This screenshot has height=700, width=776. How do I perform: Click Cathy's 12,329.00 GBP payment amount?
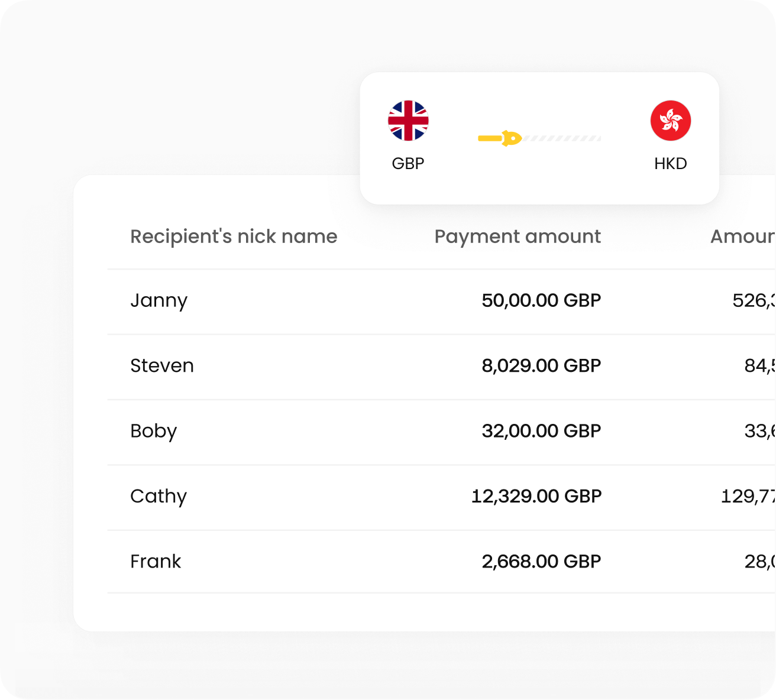tap(536, 496)
